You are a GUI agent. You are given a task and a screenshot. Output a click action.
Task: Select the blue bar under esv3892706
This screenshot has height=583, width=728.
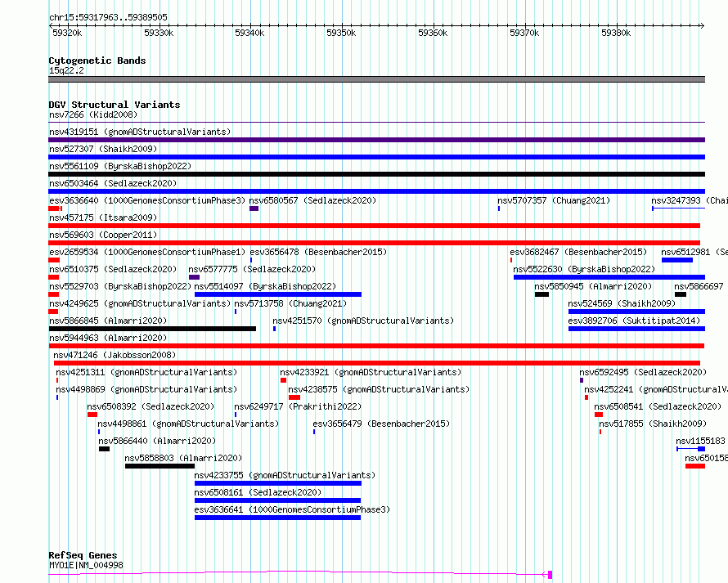click(636, 329)
